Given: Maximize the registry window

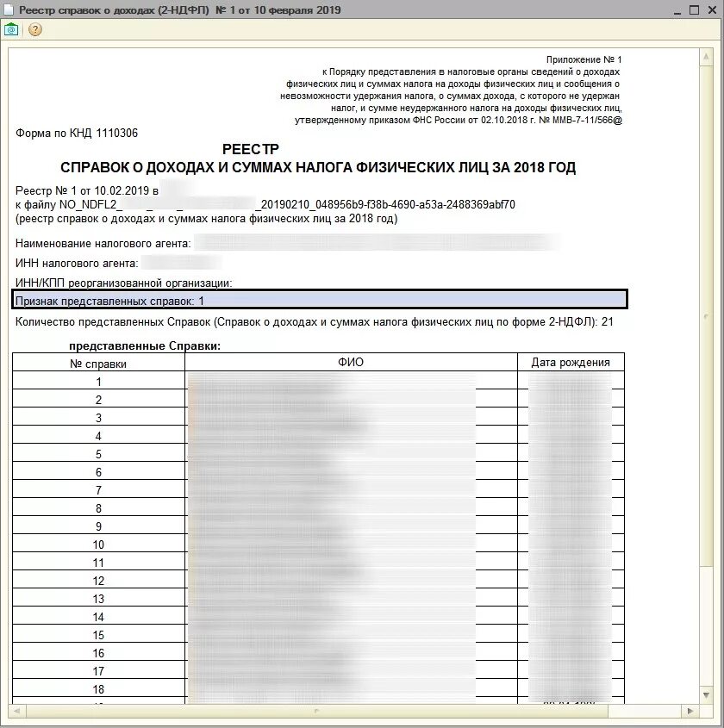Looking at the screenshot, I should click(695, 9).
